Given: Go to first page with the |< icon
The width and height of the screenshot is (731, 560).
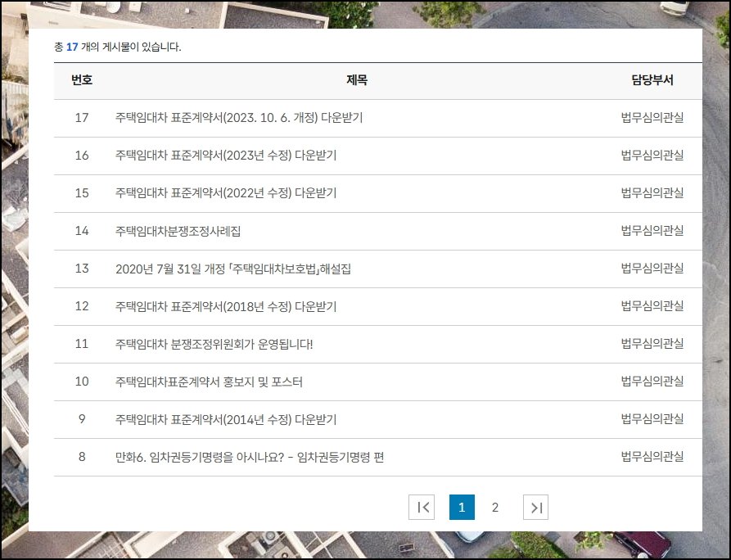Looking at the screenshot, I should coord(422,507).
